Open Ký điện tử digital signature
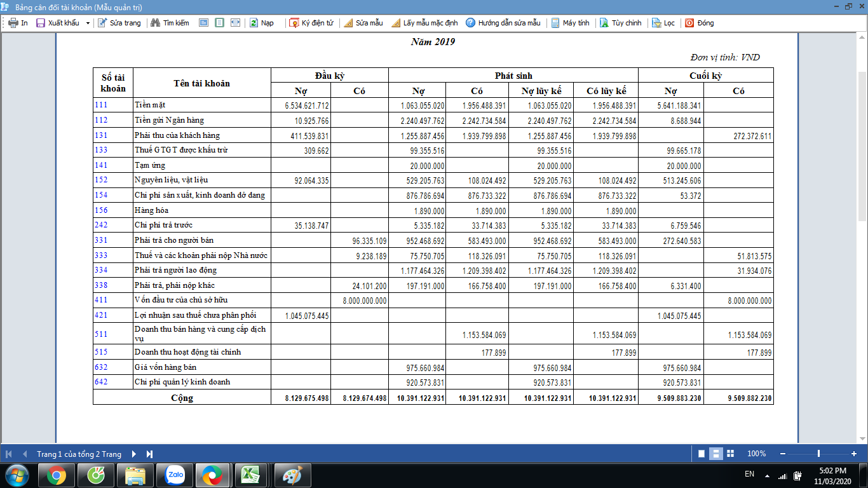The height and width of the screenshot is (488, 868). pyautogui.click(x=294, y=23)
